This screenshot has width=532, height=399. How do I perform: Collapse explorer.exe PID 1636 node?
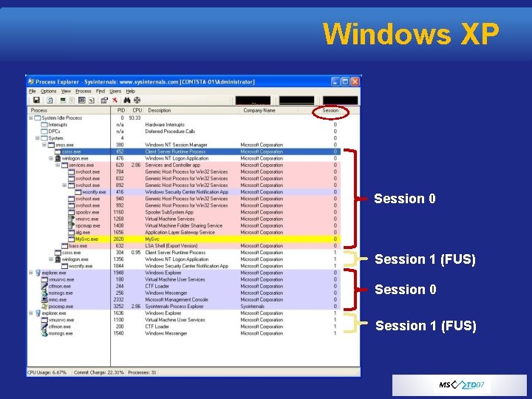[x=31, y=313]
